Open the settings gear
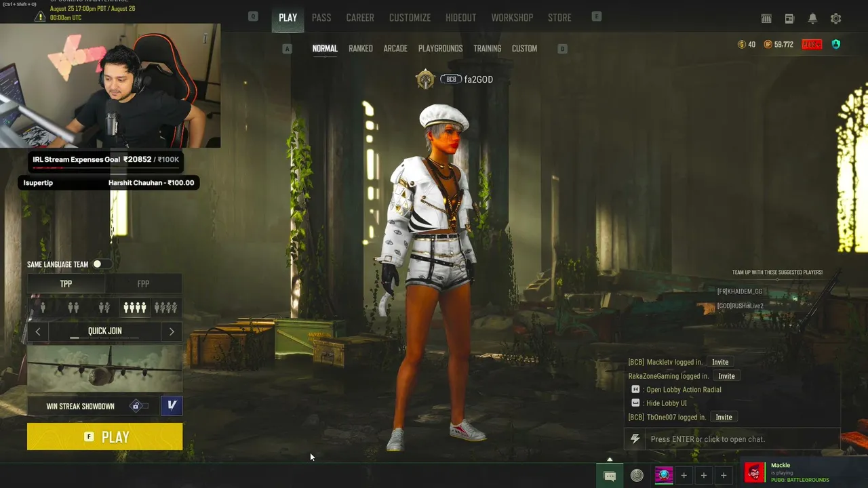Image resolution: width=868 pixels, height=488 pixels. pos(835,19)
